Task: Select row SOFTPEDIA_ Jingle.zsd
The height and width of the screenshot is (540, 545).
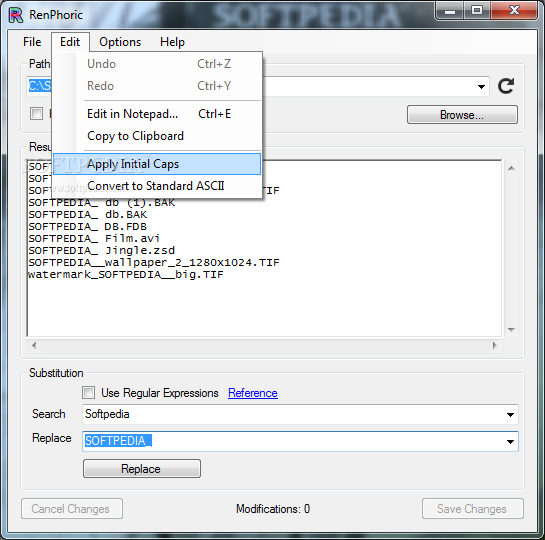Action: click(101, 251)
